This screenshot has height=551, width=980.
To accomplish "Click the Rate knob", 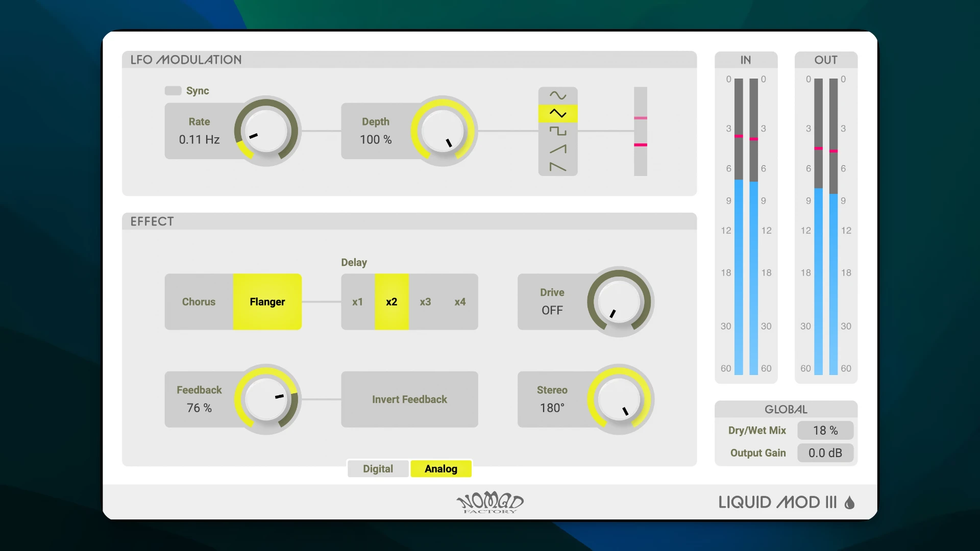I will (266, 131).
